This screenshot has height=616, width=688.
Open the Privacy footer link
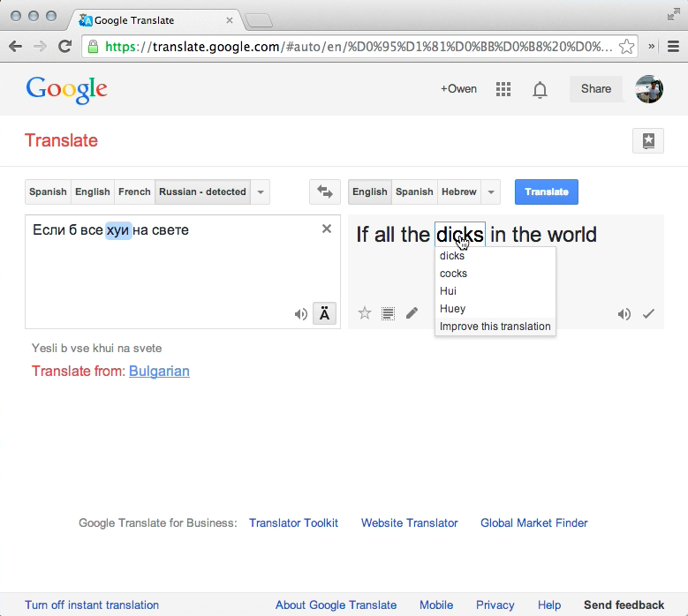(495, 605)
